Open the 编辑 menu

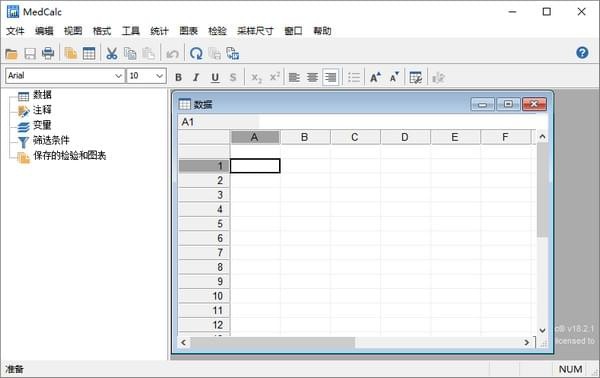44,31
